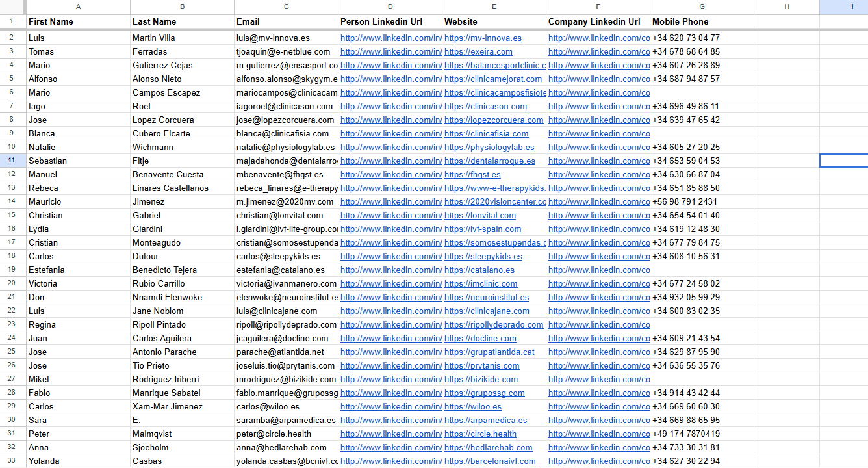Select the row 11 header

tap(12, 161)
